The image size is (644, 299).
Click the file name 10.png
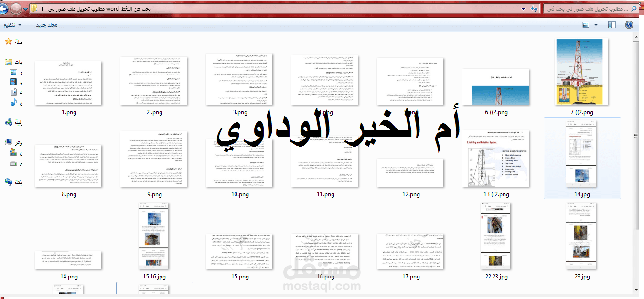coord(240,194)
